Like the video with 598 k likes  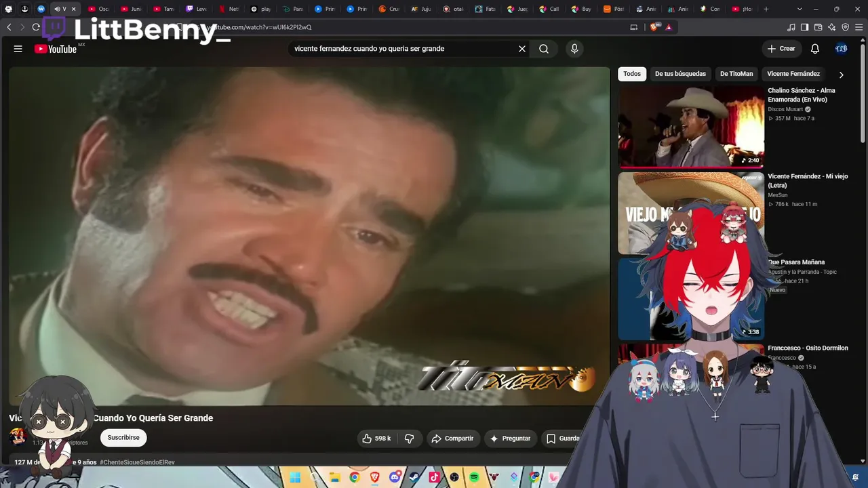(x=376, y=439)
